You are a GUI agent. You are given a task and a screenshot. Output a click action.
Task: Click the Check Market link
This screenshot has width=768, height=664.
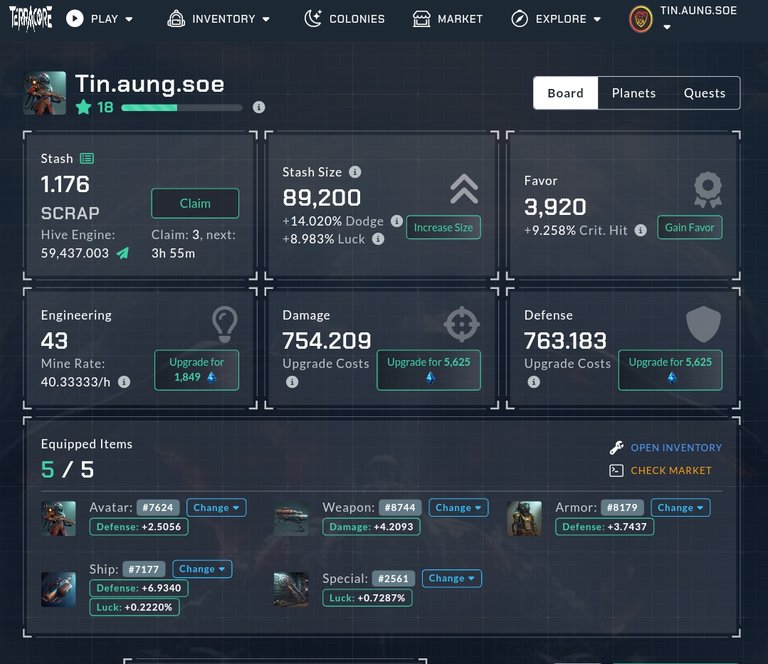[671, 471]
